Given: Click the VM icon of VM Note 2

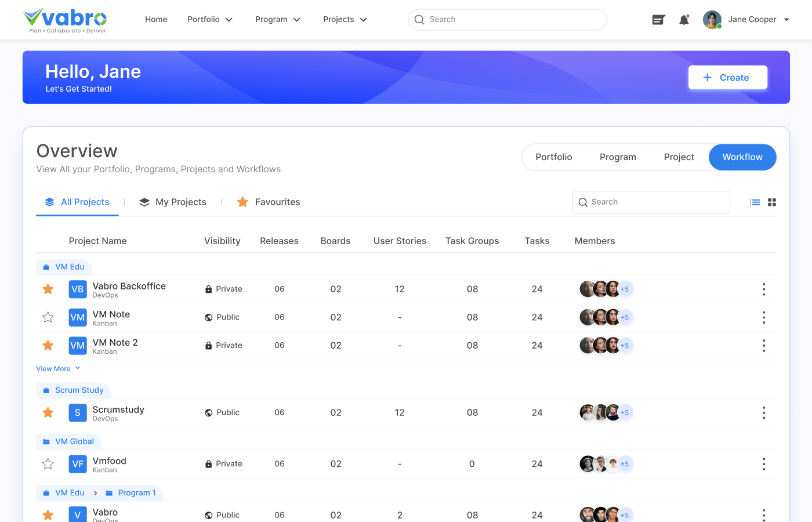Looking at the screenshot, I should 78,346.
